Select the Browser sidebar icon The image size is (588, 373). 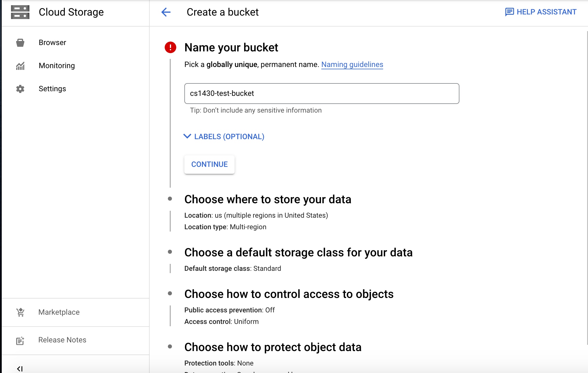[20, 42]
